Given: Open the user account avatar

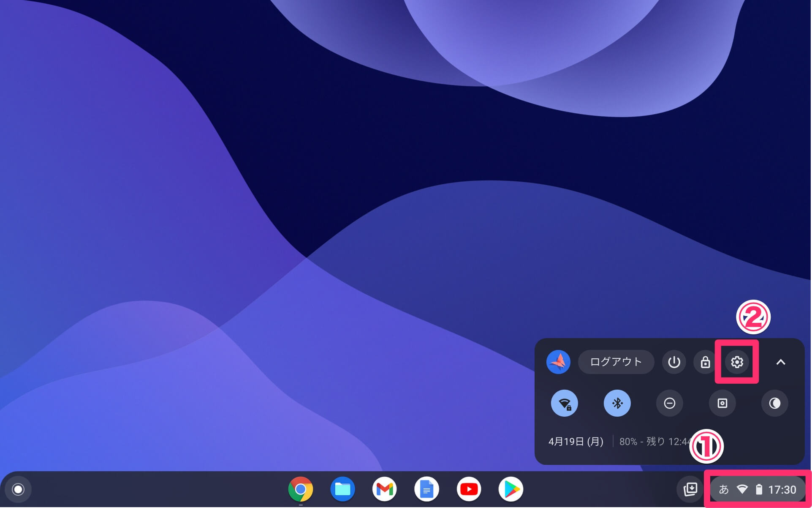Looking at the screenshot, I should click(x=558, y=362).
